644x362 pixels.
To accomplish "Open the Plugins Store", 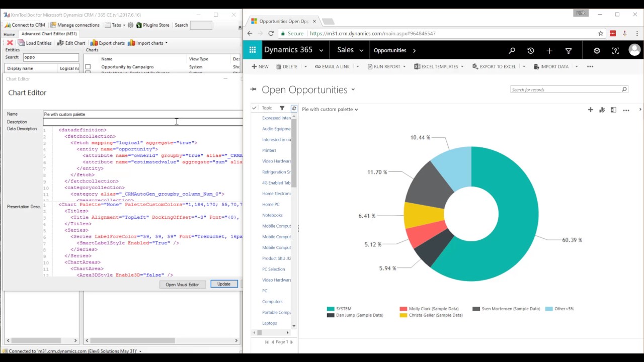I will pos(152,25).
